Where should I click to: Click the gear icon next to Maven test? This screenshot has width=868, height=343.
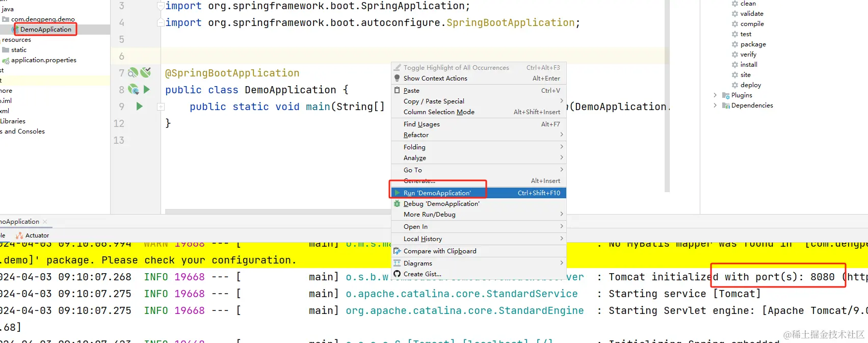[x=735, y=34]
